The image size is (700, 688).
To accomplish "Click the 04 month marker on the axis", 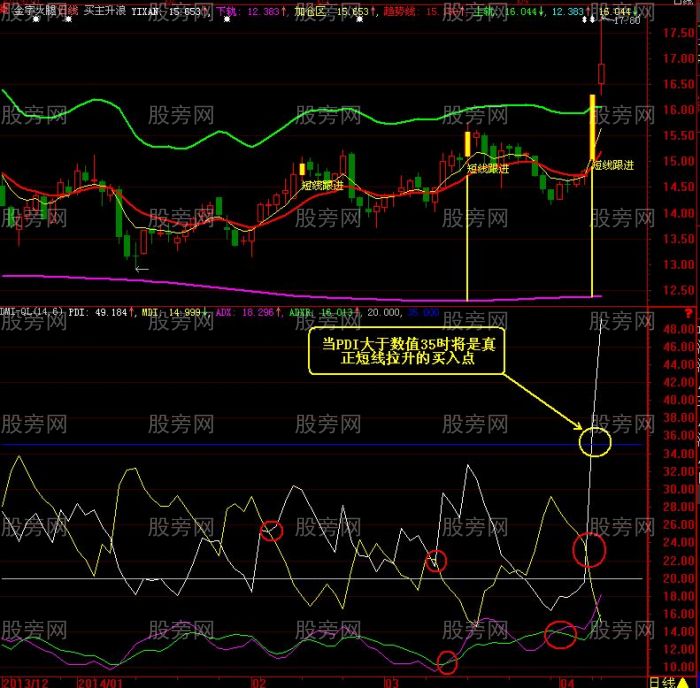I will point(567,682).
